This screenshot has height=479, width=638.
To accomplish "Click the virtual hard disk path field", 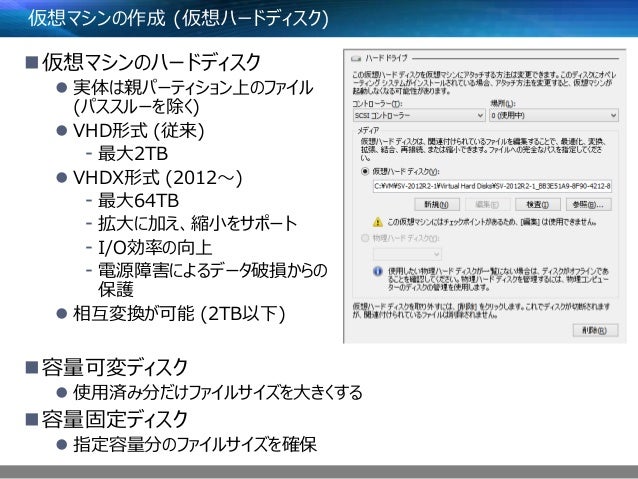I will pos(492,186).
